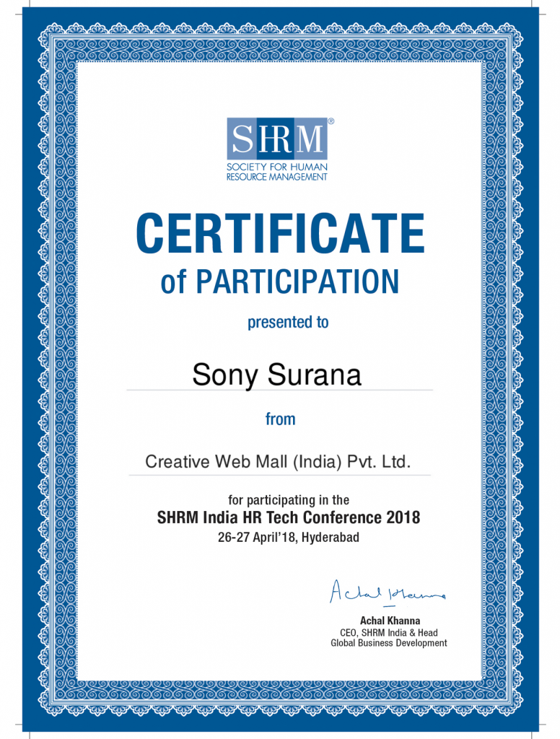Select 'Creative Web Mall (India) Pvt. Ltd.'
The height and width of the screenshot is (739, 560).
278,461
